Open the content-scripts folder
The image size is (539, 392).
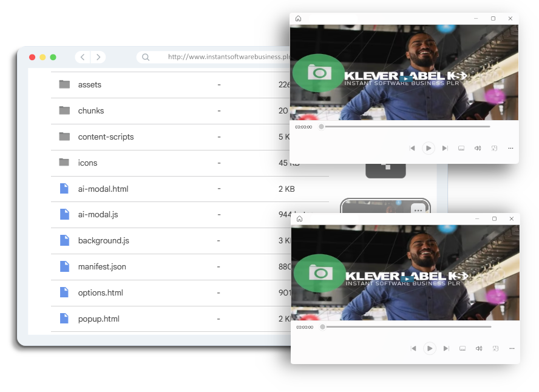pyautogui.click(x=106, y=137)
